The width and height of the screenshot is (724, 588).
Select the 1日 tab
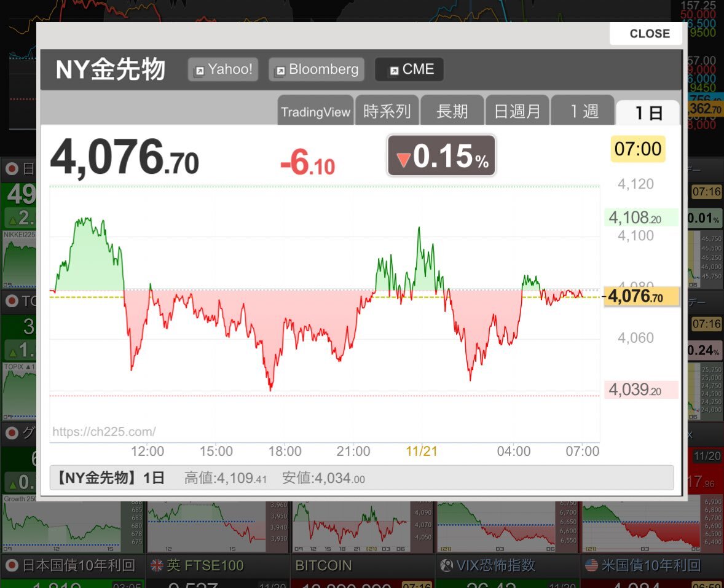(648, 112)
